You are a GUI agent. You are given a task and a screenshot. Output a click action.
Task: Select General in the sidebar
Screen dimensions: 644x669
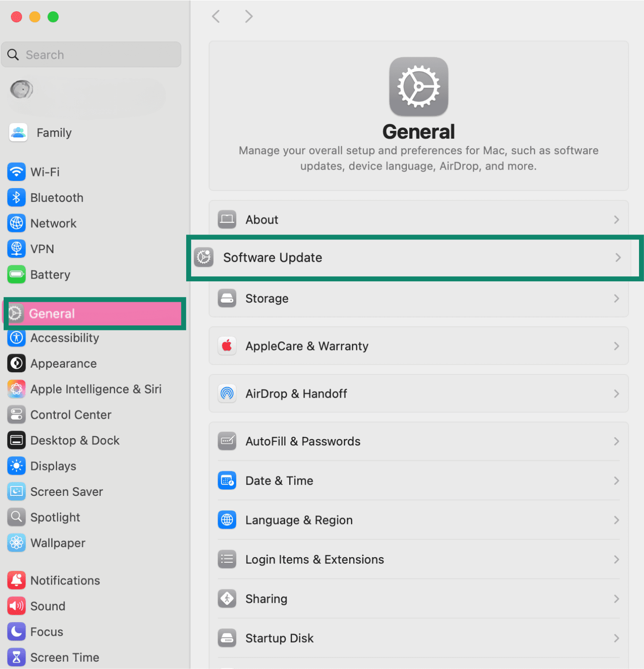click(x=51, y=313)
